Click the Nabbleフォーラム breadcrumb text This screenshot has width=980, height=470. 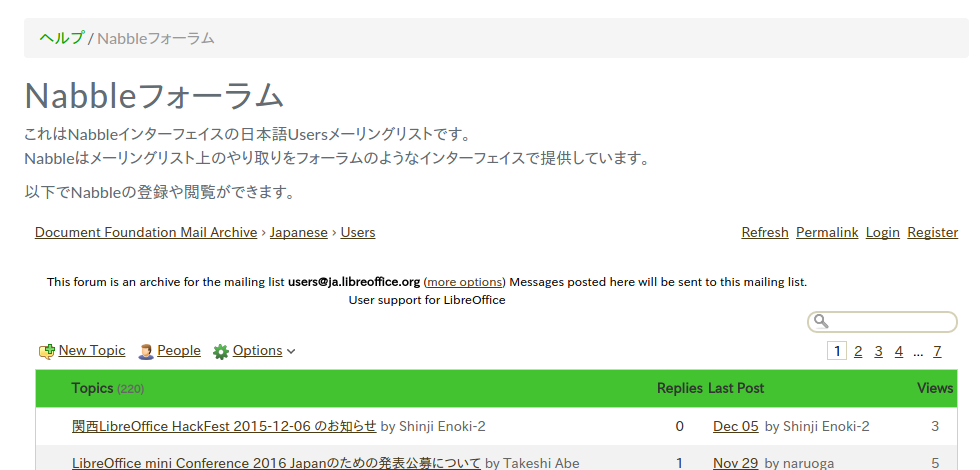tap(156, 38)
